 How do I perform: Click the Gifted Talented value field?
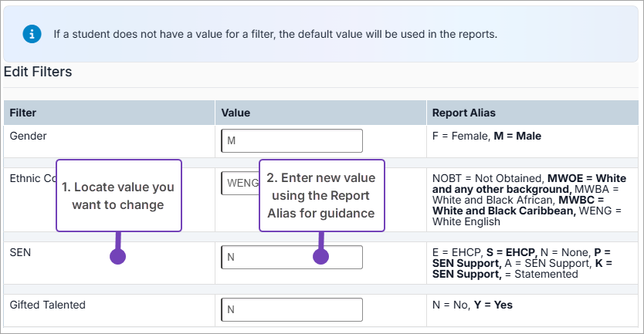[x=291, y=310]
